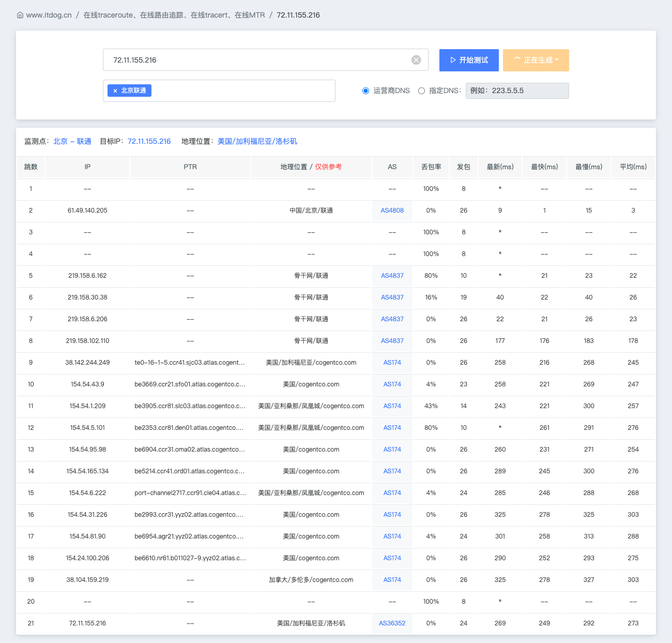Viewport: 672px width, 643px height.
Task: Focus the IP address input field
Action: tap(266, 60)
